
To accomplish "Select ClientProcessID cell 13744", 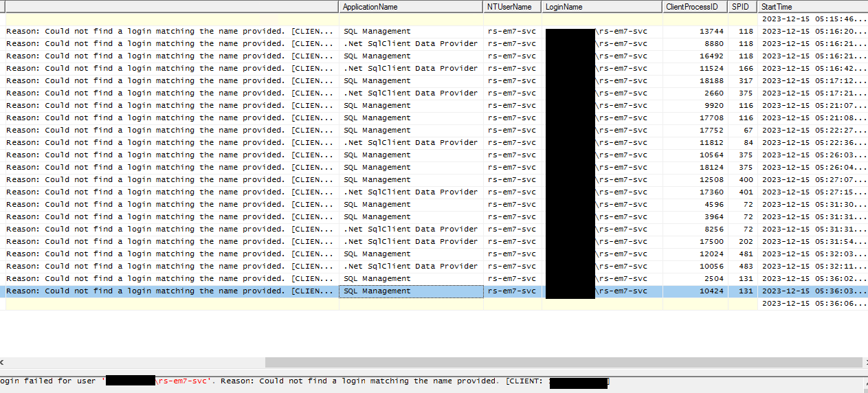I will point(695,31).
